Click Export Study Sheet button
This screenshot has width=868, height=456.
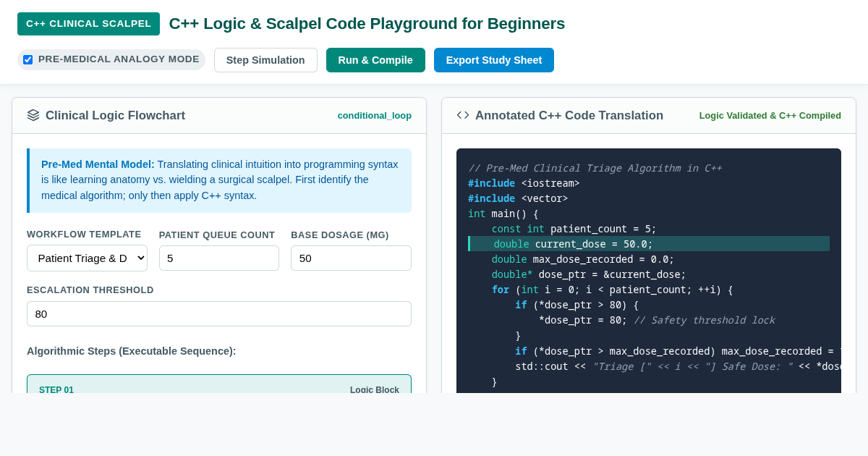(x=494, y=60)
